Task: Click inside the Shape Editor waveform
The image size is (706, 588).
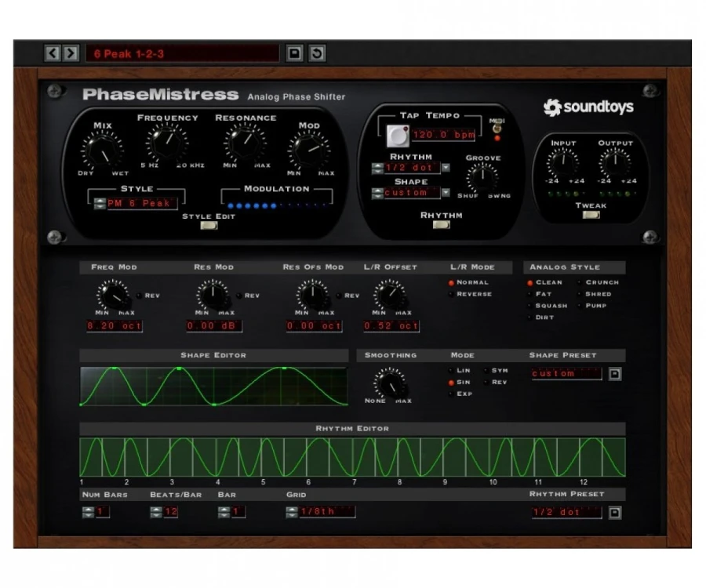Action: click(214, 387)
